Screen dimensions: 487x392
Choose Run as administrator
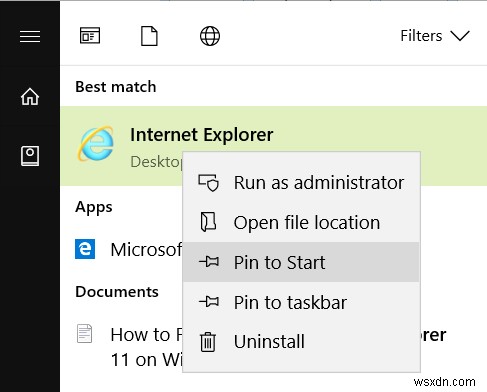click(x=301, y=183)
